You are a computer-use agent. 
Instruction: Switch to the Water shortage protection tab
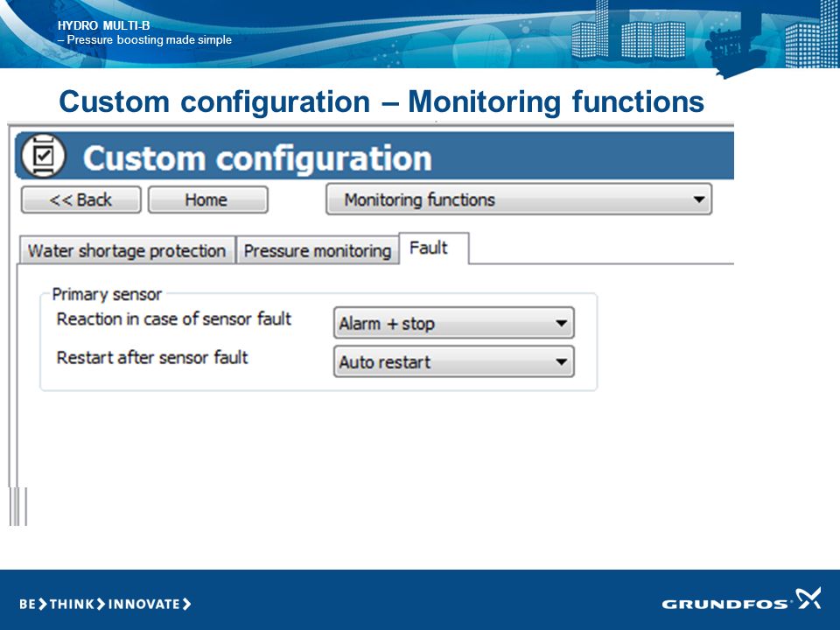pos(127,250)
